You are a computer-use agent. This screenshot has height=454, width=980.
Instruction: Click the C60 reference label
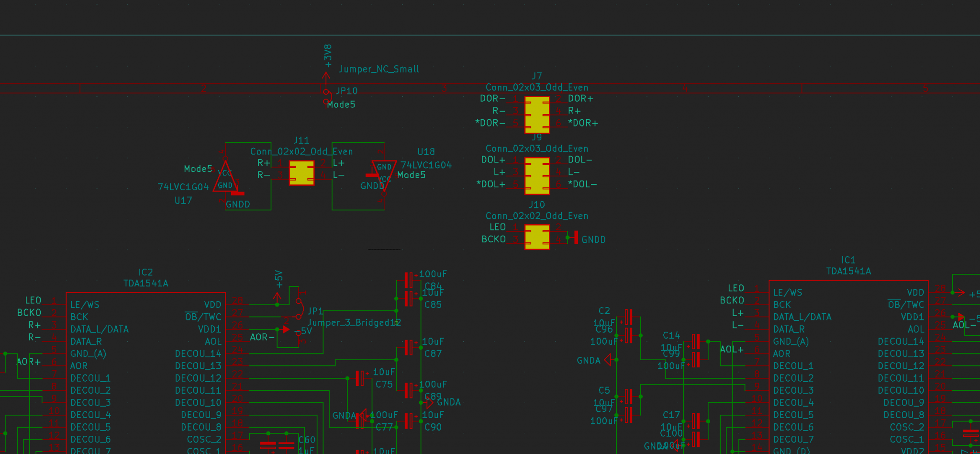(307, 440)
